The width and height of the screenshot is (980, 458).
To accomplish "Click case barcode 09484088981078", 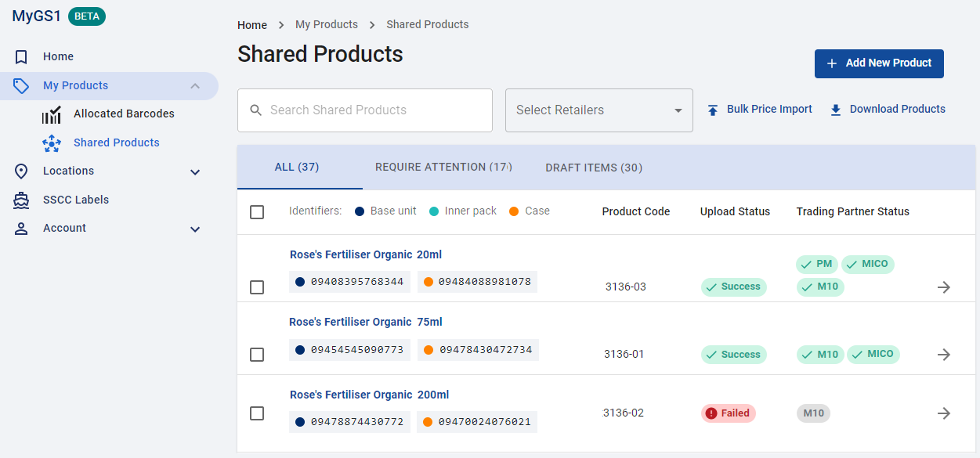I will pos(477,282).
